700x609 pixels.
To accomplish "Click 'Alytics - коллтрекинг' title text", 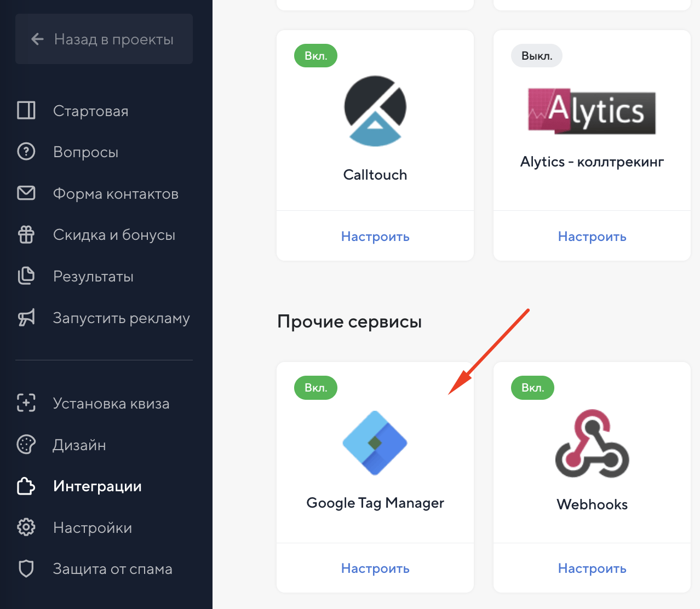I will pos(592,162).
